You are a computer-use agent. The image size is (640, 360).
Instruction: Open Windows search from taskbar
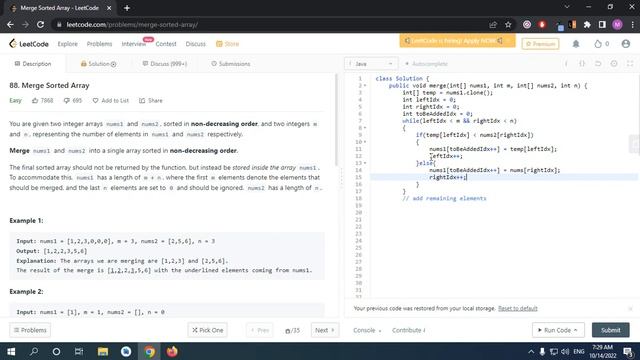pyautogui.click(x=34, y=351)
